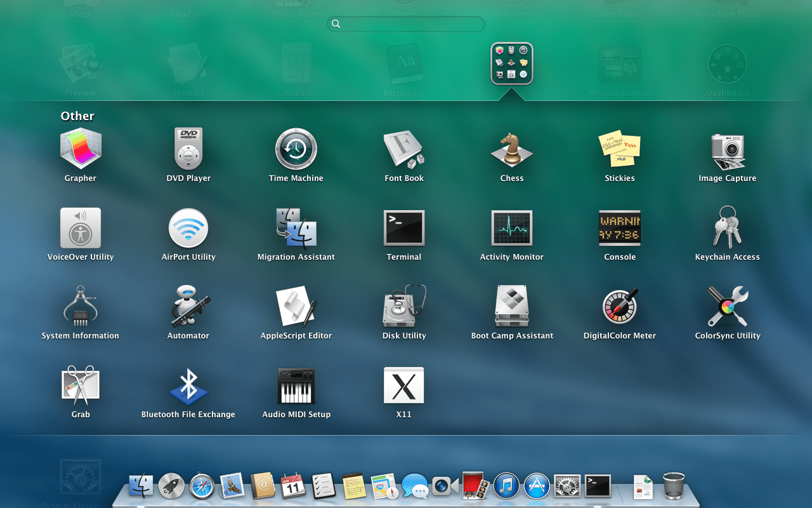The width and height of the screenshot is (812, 508).
Task: Open DigitalColor Meter
Action: click(x=620, y=307)
